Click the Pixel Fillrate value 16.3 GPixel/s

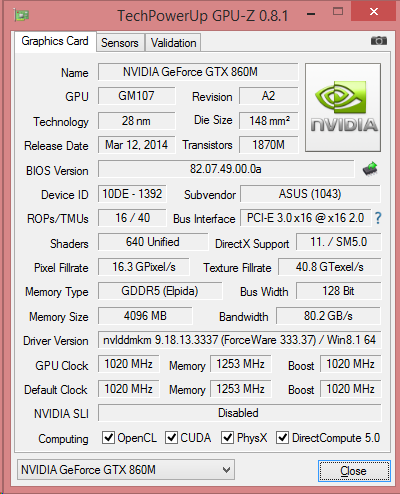point(144,267)
